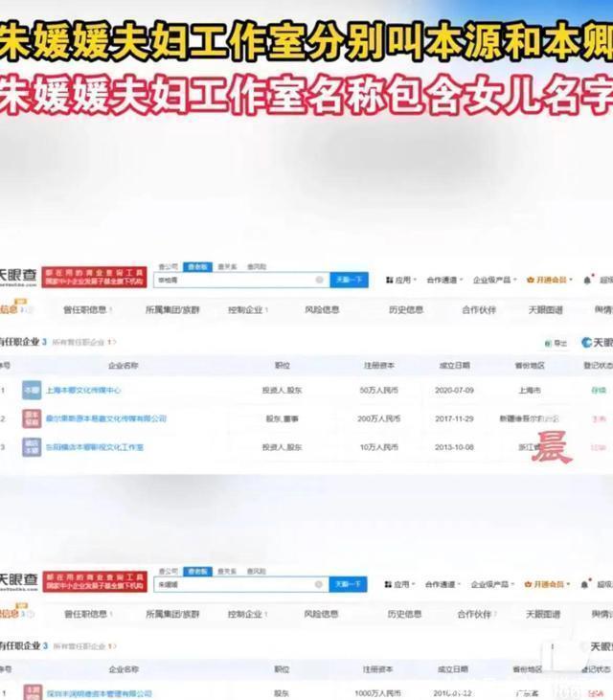Select the 查关系 search tab in the 深圳 panel

227,571
